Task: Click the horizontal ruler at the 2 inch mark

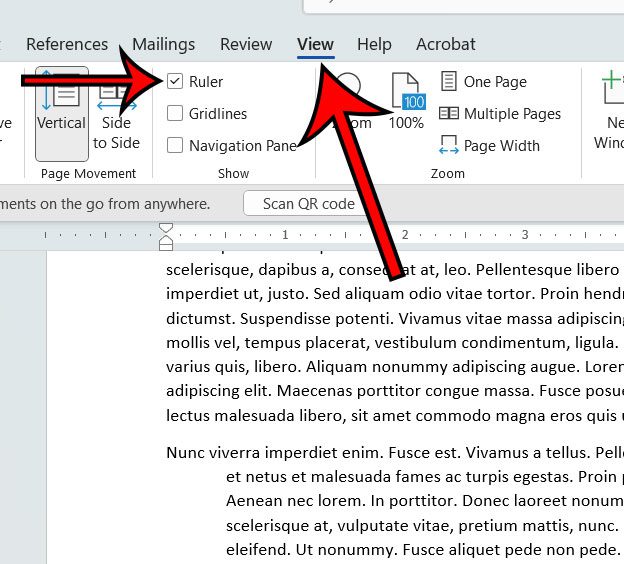Action: [x=404, y=236]
